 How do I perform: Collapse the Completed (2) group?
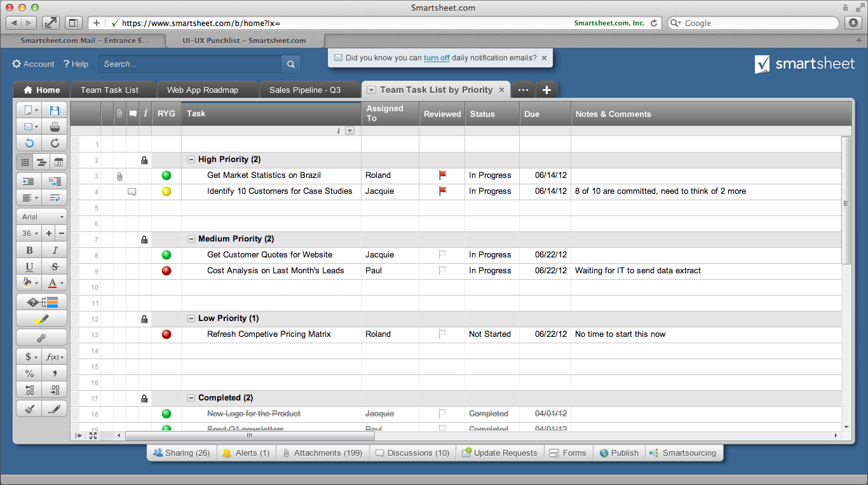point(191,398)
